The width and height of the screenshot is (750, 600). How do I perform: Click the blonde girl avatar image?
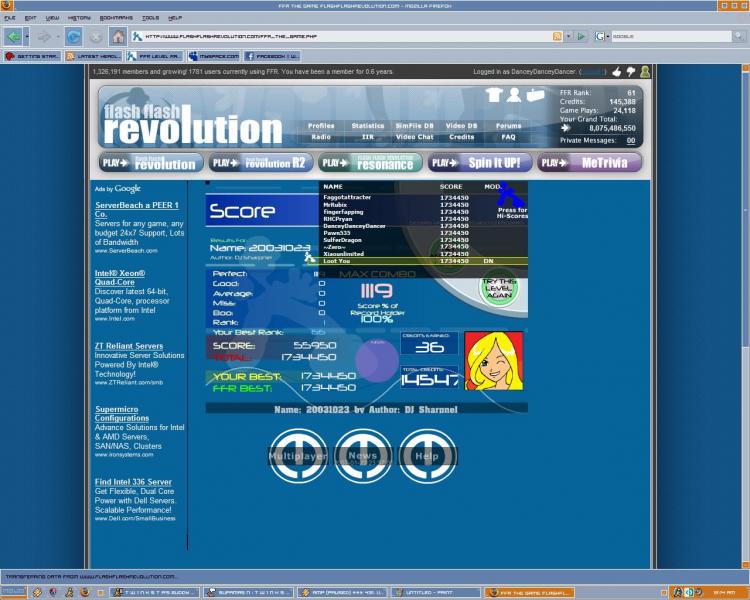pos(494,361)
